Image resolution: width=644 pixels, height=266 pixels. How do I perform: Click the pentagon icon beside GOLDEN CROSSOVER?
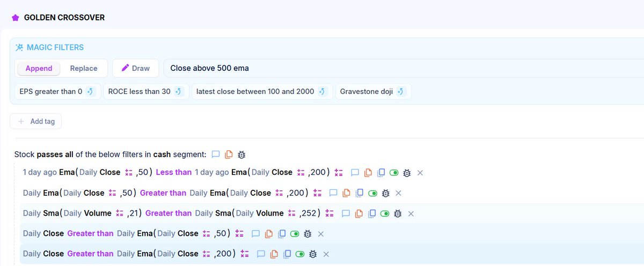[x=16, y=18]
